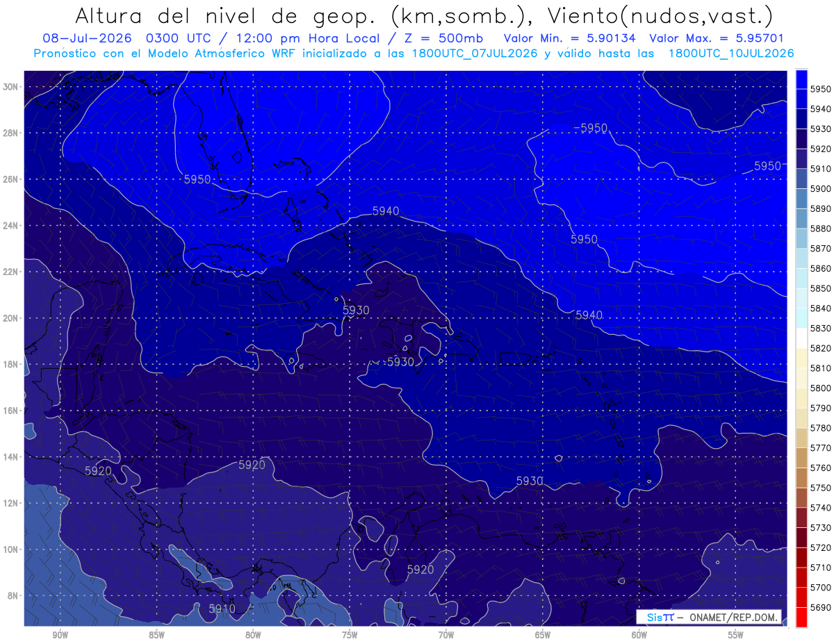Image resolution: width=834 pixels, height=644 pixels.
Task: Click the 85W longitude axis label
Action: pos(156,635)
